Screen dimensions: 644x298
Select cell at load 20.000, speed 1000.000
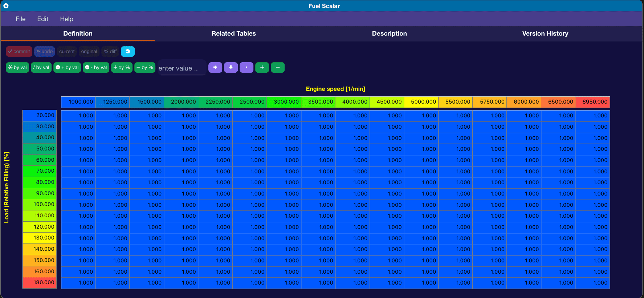78,116
